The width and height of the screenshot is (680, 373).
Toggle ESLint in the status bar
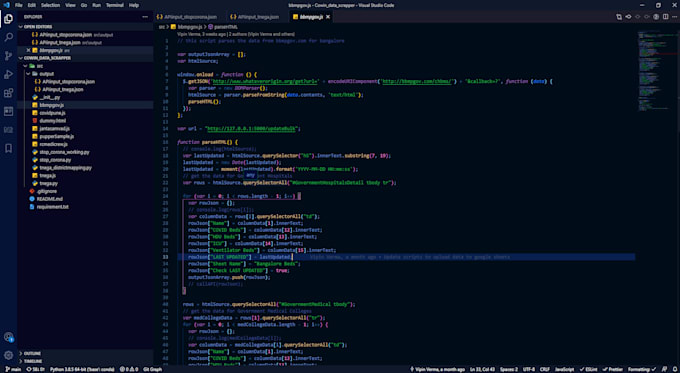pos(589,370)
